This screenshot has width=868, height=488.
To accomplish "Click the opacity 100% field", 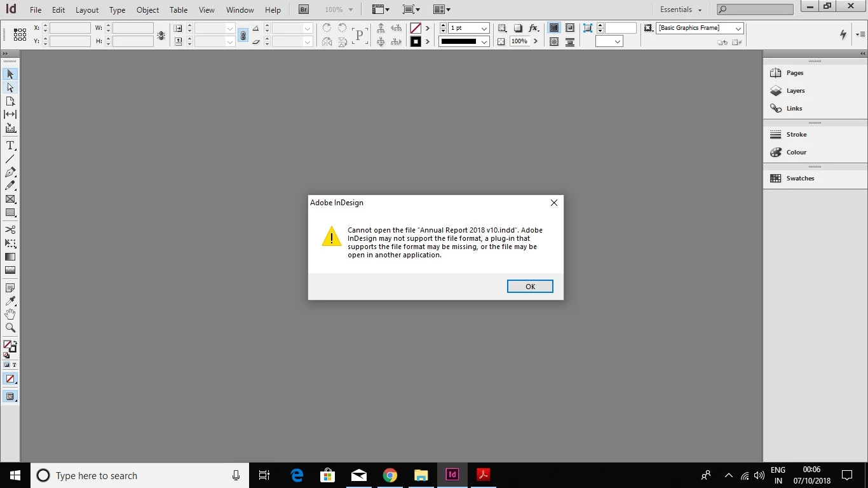I will [x=520, y=41].
